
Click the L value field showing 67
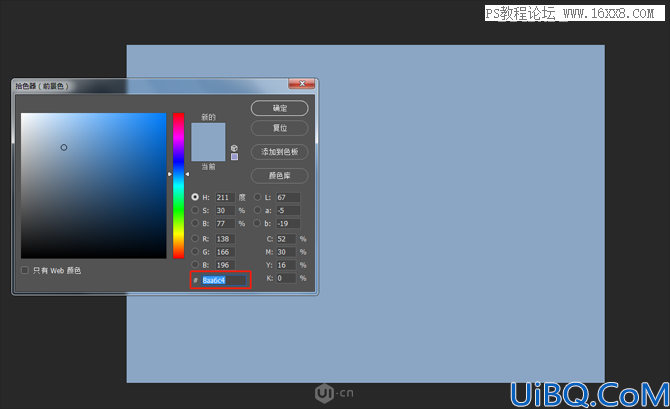coord(288,197)
